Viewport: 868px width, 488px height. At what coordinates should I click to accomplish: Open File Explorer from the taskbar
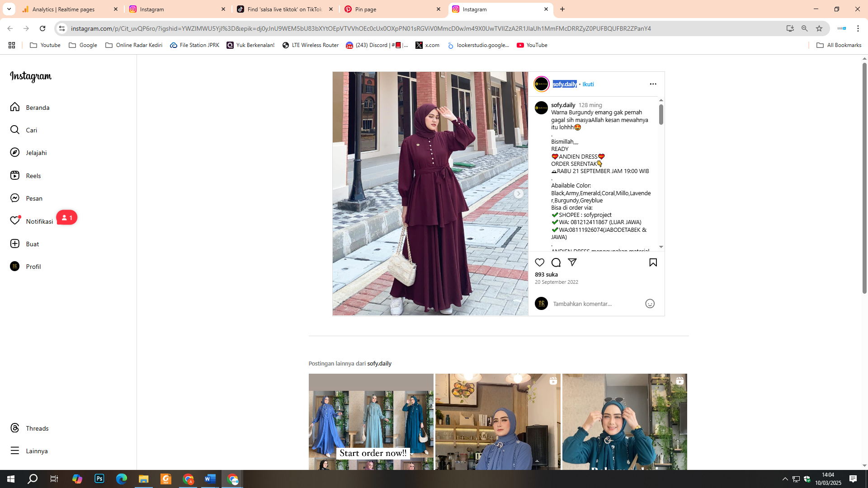pyautogui.click(x=144, y=479)
